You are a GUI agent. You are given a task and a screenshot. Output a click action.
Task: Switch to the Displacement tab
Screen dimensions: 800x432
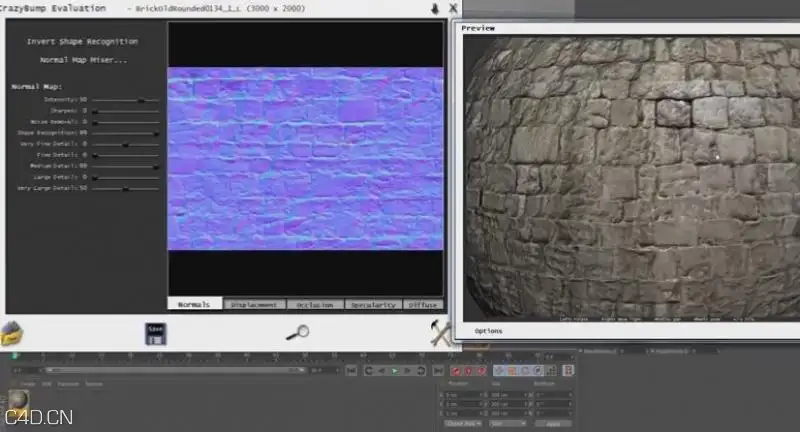click(x=254, y=304)
